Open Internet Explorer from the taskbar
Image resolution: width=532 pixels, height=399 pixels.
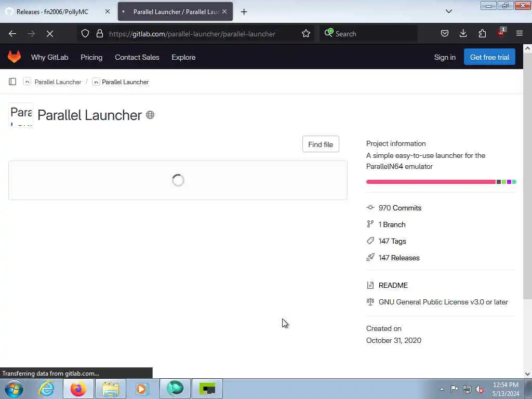[46, 389]
